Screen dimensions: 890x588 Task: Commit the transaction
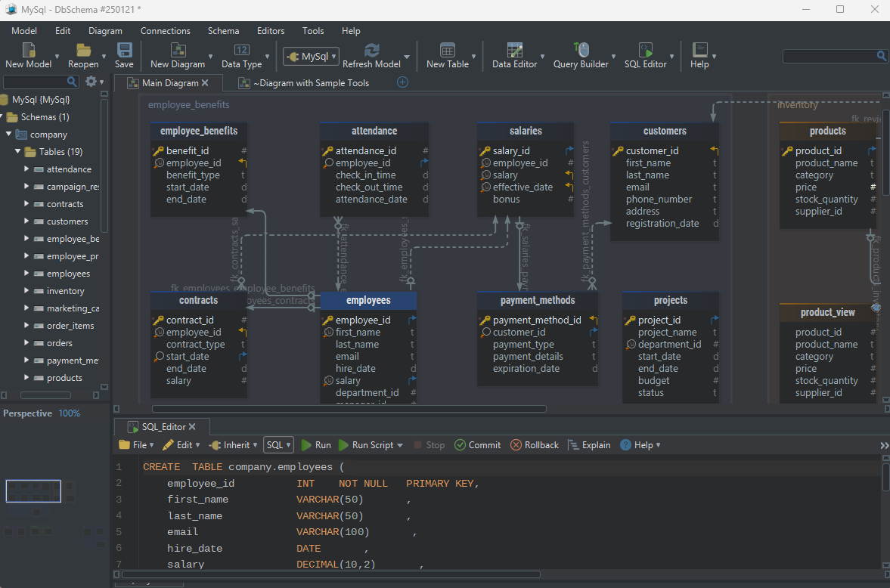[x=477, y=445]
